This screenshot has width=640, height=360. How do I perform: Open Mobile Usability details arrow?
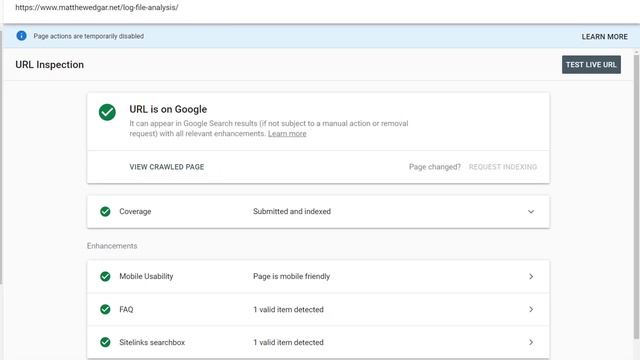pos(531,276)
